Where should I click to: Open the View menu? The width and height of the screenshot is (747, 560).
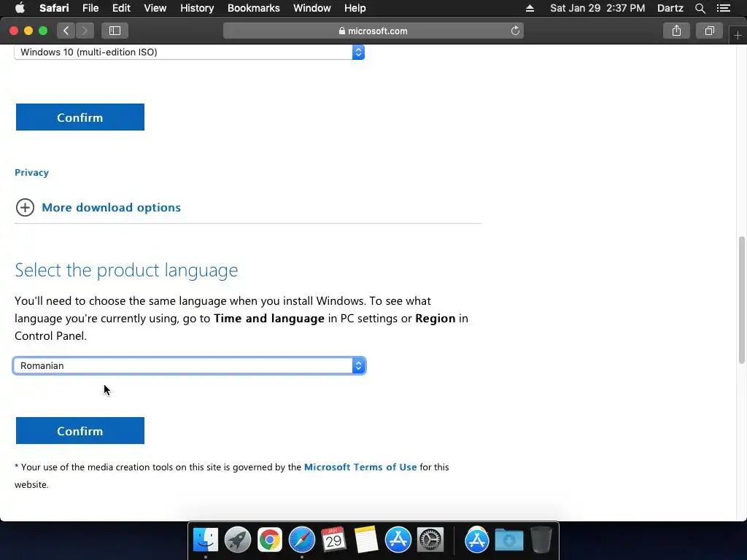pyautogui.click(x=155, y=8)
